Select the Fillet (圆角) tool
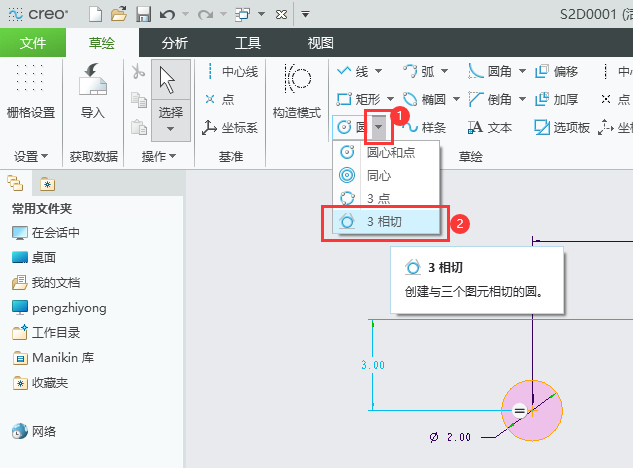Viewport: 633px width, 468px height. [x=490, y=71]
